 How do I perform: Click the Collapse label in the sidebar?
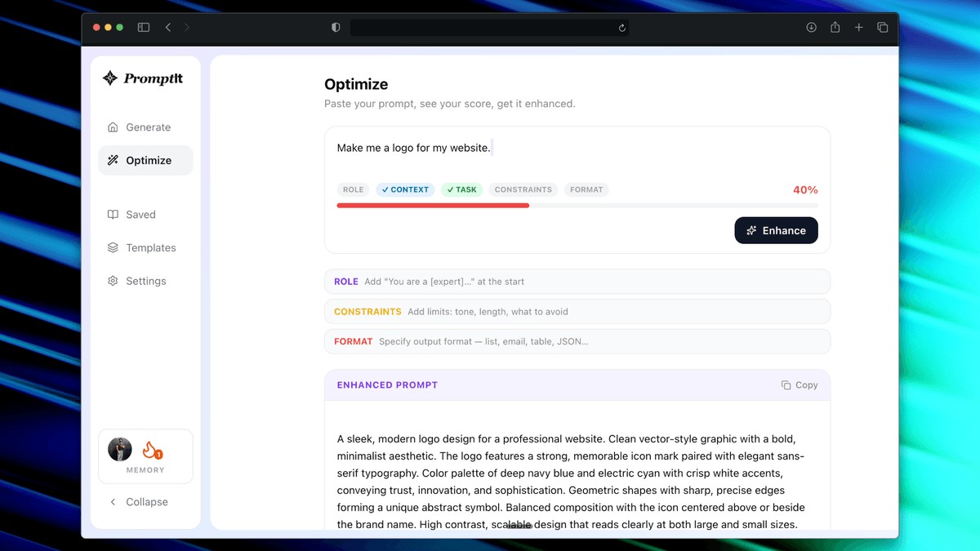147,502
